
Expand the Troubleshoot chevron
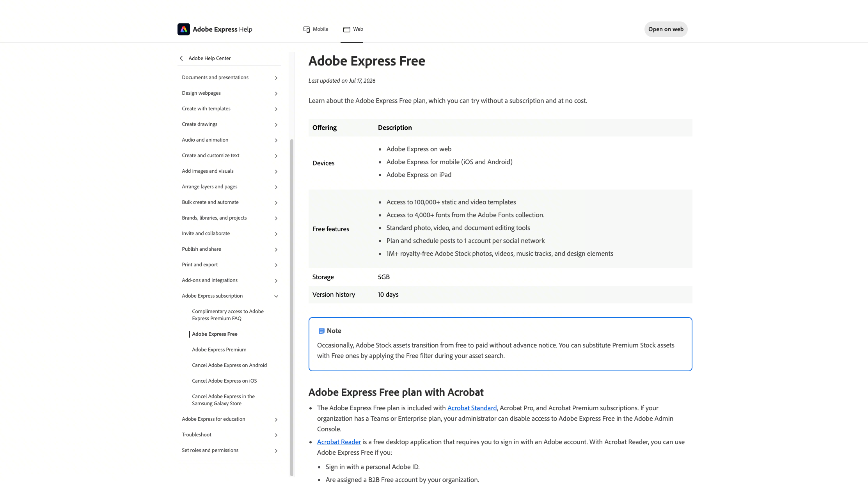(276, 435)
